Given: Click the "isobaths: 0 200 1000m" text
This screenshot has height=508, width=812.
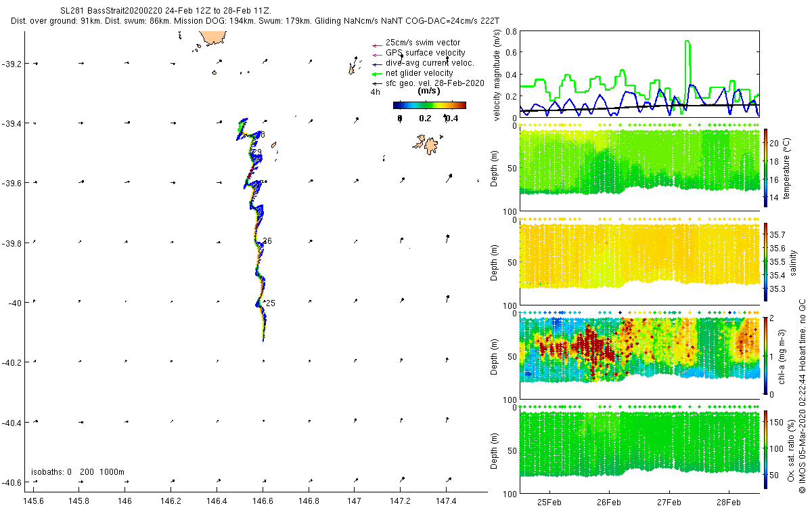Looking at the screenshot, I should tap(77, 472).
